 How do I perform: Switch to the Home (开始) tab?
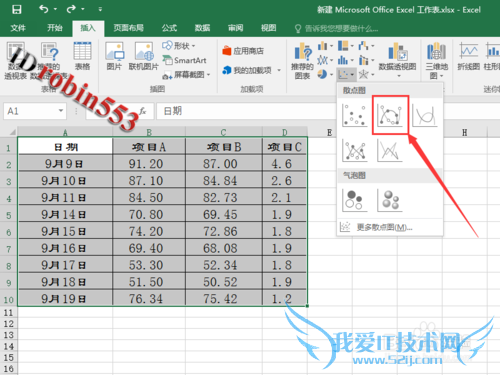pos(55,28)
